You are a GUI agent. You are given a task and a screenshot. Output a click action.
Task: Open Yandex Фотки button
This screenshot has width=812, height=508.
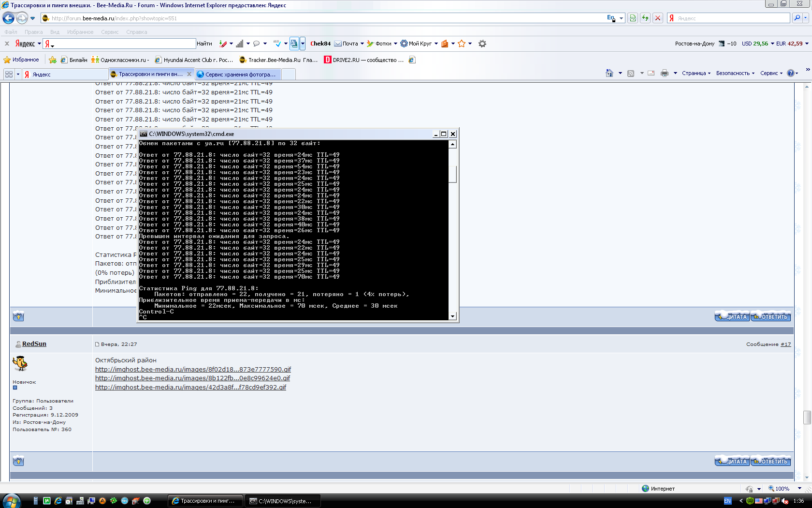click(x=379, y=44)
